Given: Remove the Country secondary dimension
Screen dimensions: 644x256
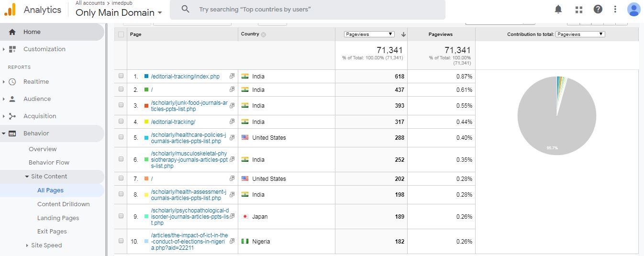Looking at the screenshot, I should coord(264,34).
